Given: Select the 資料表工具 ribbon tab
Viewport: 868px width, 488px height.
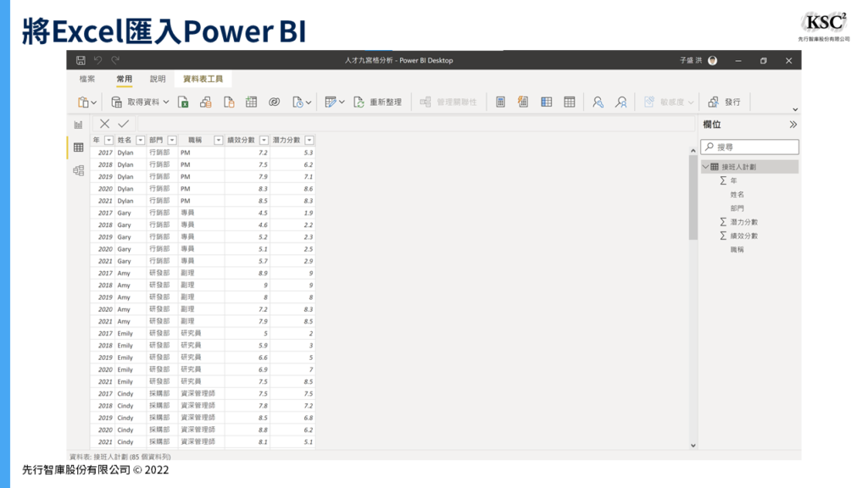Looking at the screenshot, I should tap(203, 79).
